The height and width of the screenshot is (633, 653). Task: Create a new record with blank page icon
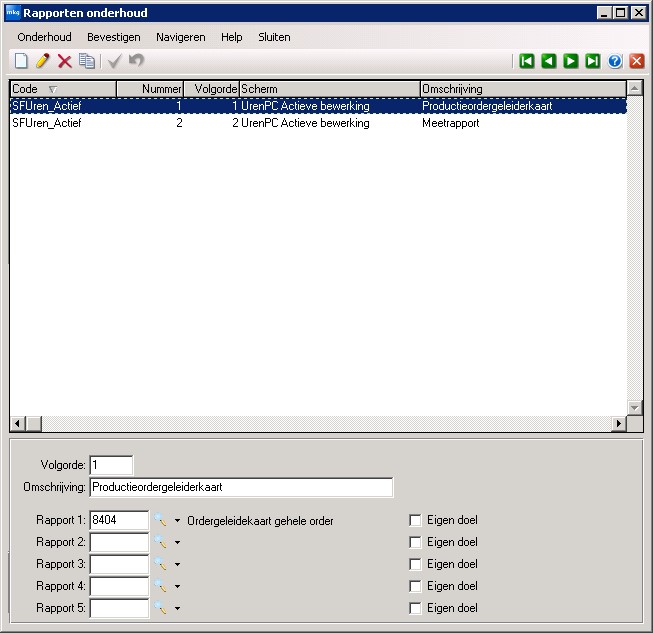[x=21, y=61]
